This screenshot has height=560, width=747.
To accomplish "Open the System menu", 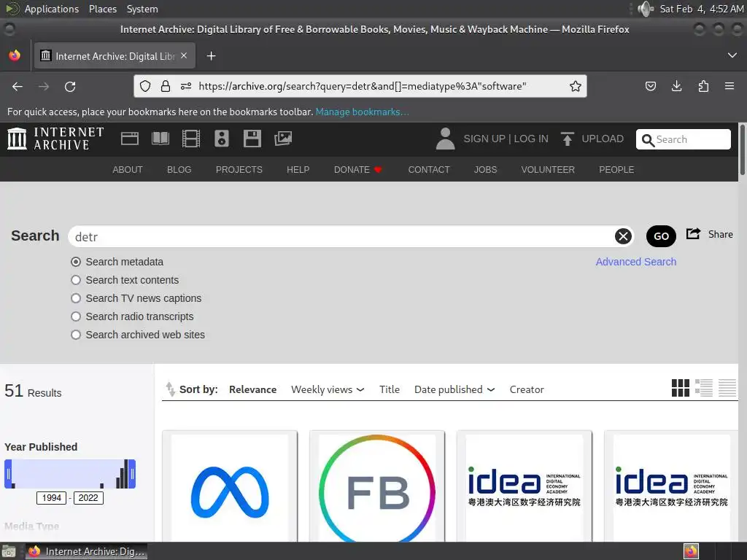I will pyautogui.click(x=142, y=9).
